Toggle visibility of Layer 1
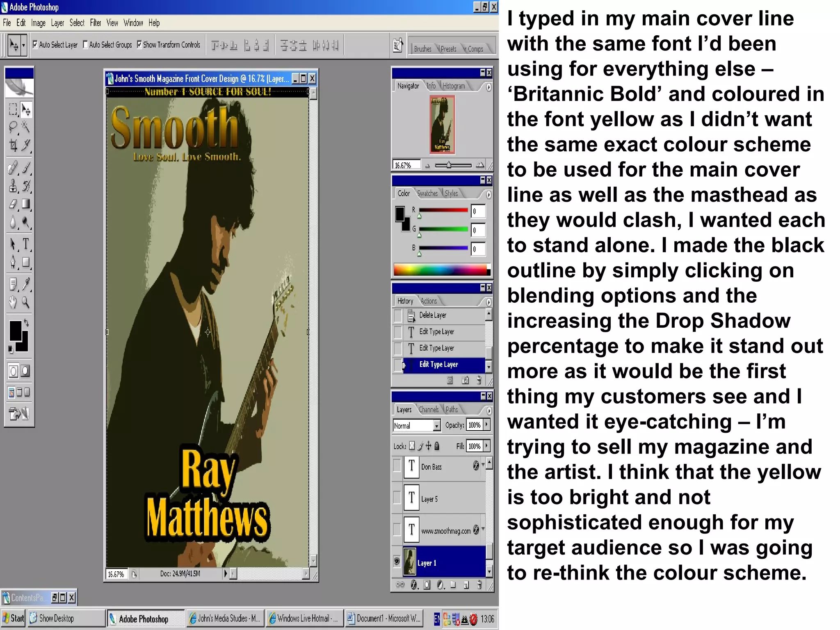 point(397,562)
